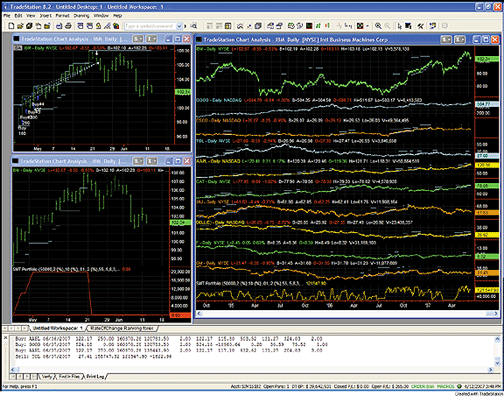Screen dimensions: 504x396
Task: Click first Buy AAPL row in print log
Action: click(x=168, y=339)
